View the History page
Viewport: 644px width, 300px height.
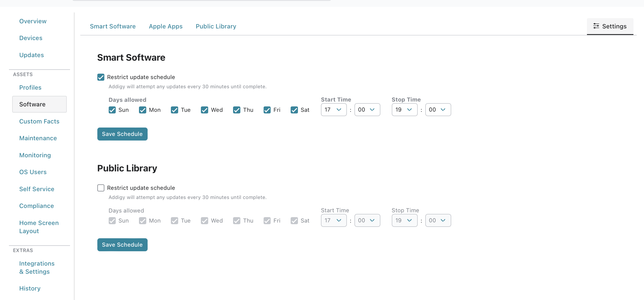(x=30, y=288)
